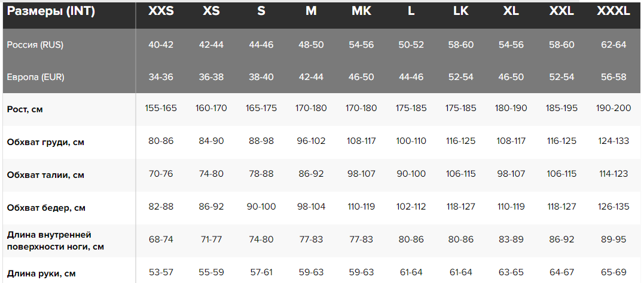
Task: Click the XXXL size column header
Action: coord(613,11)
